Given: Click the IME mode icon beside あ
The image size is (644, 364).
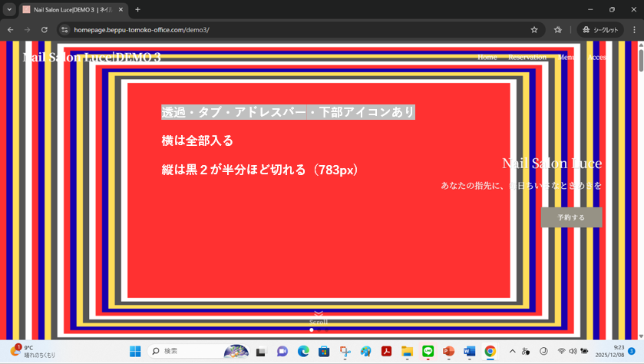Looking at the screenshot, I should click(x=543, y=351).
